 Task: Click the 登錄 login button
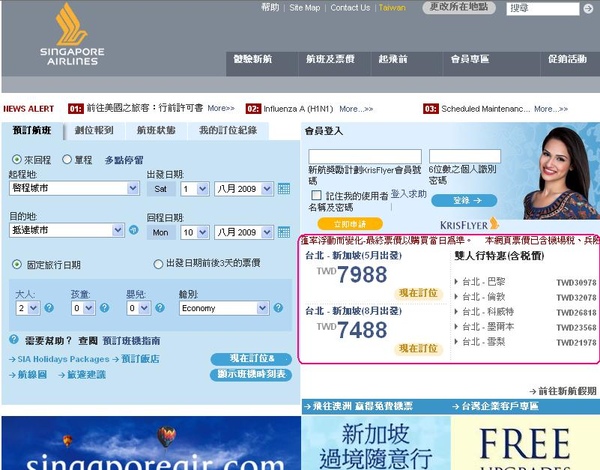(464, 200)
